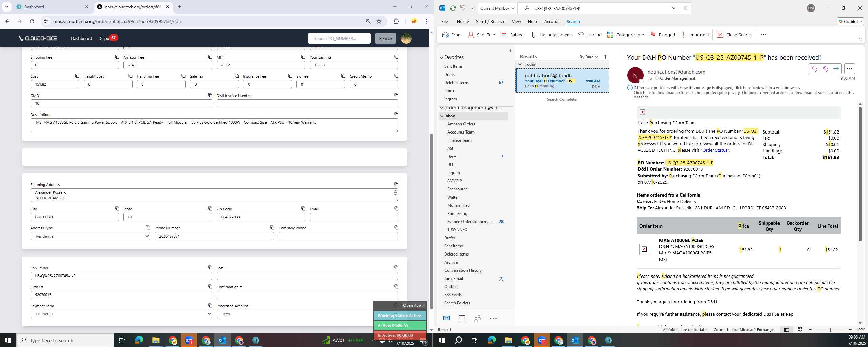Toggle Outlook reading view layout
The image size is (868, 347).
800,329
